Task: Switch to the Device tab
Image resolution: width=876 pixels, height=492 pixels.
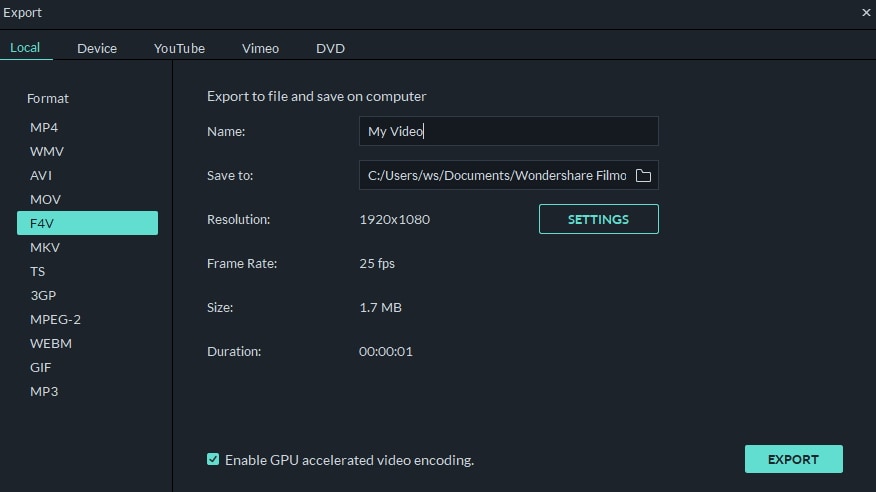Action: [97, 48]
